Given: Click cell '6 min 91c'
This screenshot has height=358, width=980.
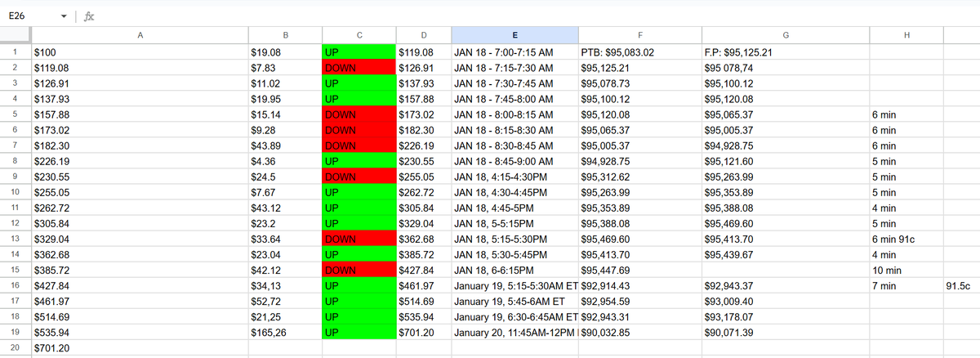Looking at the screenshot, I should 906,239.
